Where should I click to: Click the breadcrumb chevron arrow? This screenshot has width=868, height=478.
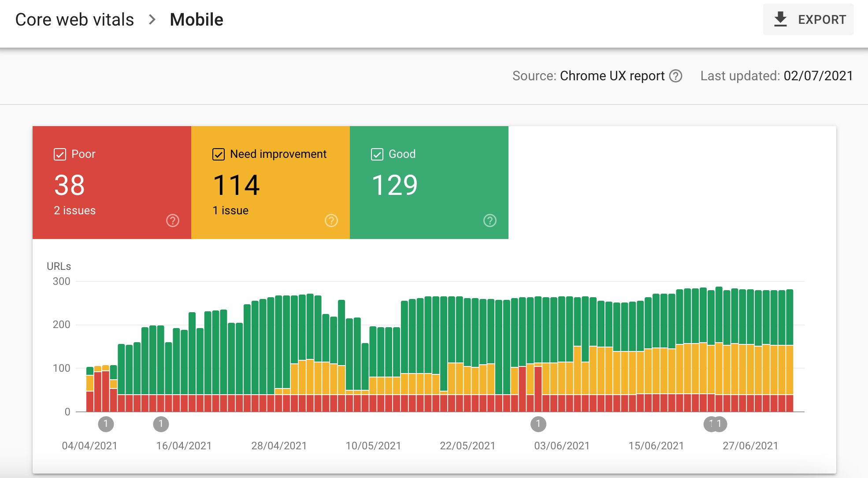point(152,20)
